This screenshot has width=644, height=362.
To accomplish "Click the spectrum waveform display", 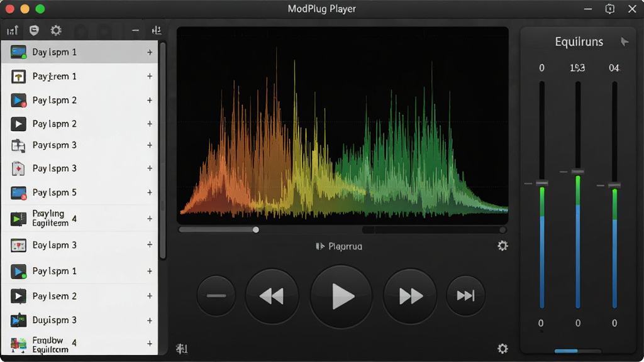I will click(x=343, y=126).
